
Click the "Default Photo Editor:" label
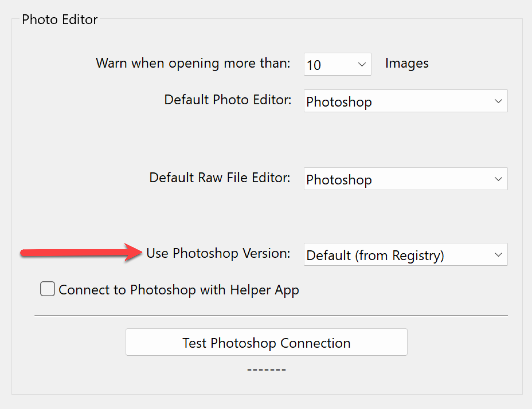tap(228, 100)
